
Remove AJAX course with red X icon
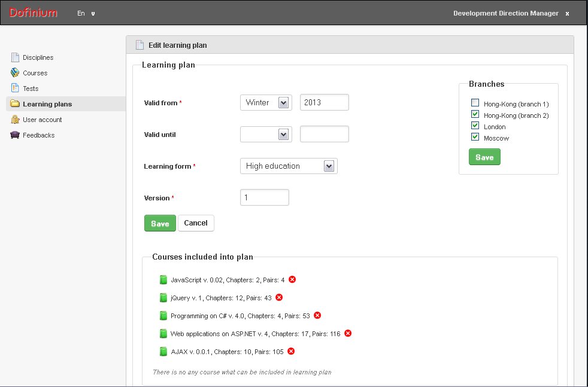pos(291,351)
